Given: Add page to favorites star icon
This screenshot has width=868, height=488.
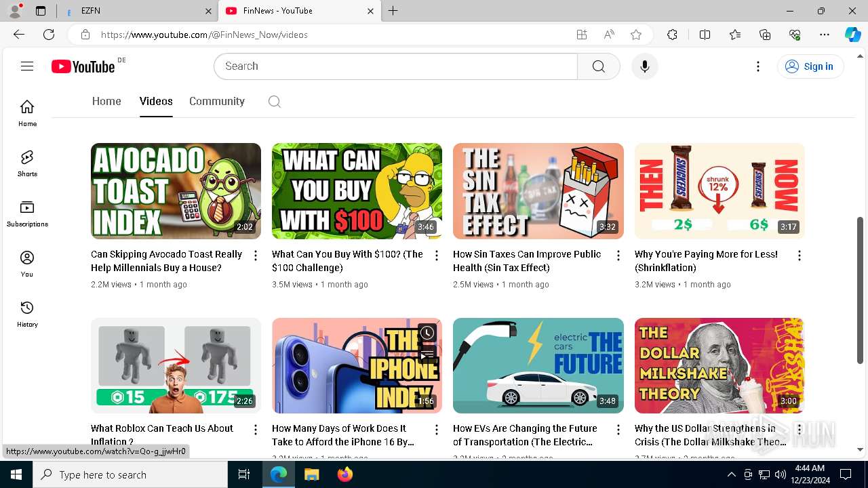Looking at the screenshot, I should pyautogui.click(x=636, y=35).
